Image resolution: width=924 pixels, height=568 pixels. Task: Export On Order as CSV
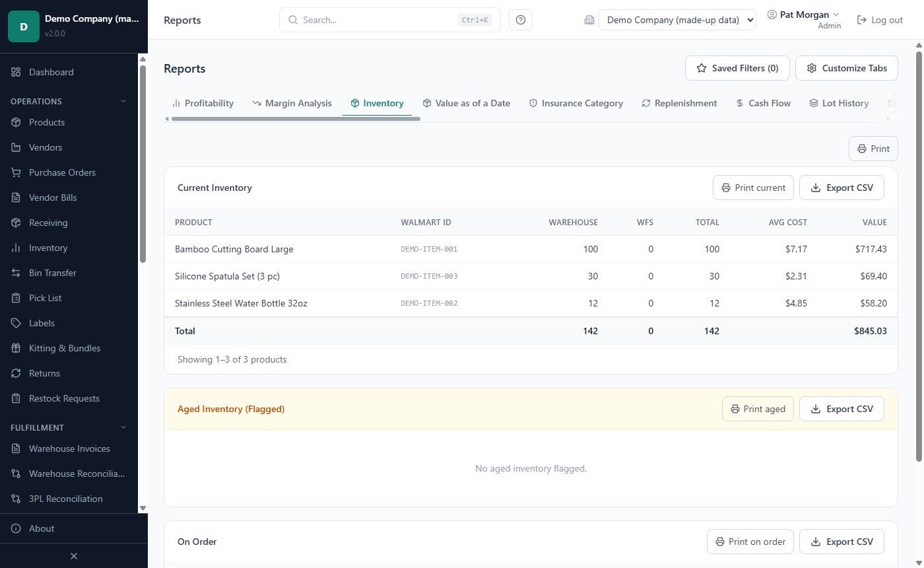pos(841,542)
